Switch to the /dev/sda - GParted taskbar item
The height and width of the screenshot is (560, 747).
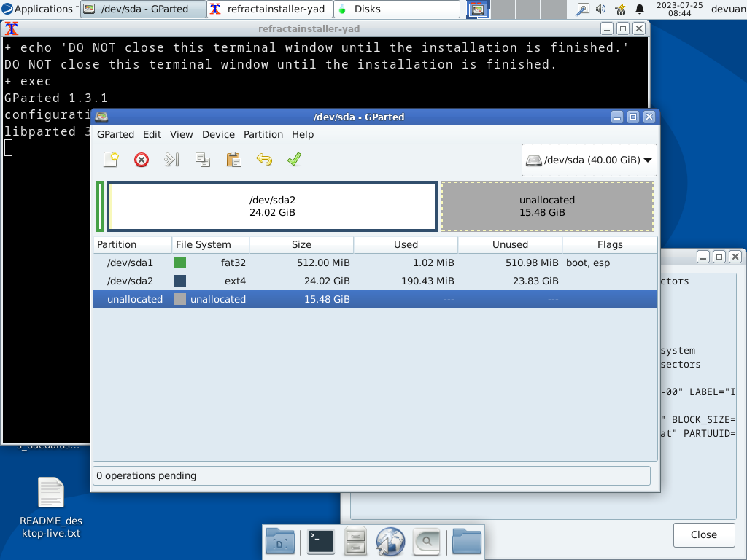point(143,9)
